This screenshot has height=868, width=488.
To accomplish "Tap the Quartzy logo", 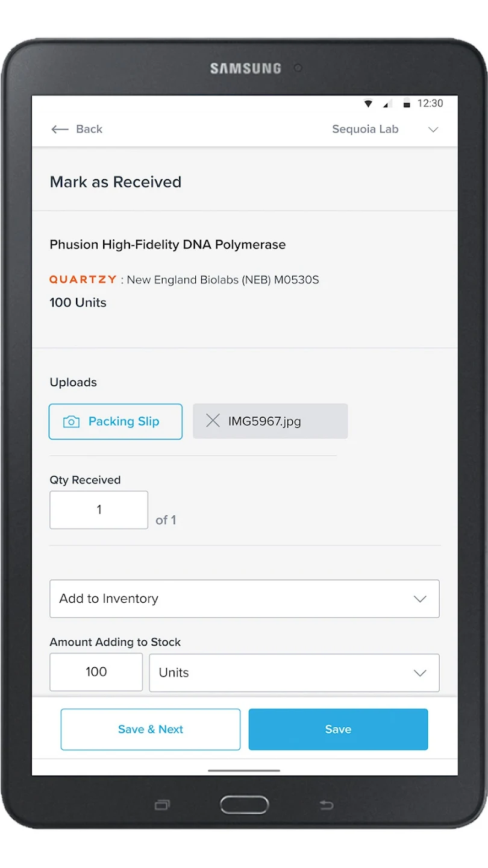I will [x=83, y=280].
